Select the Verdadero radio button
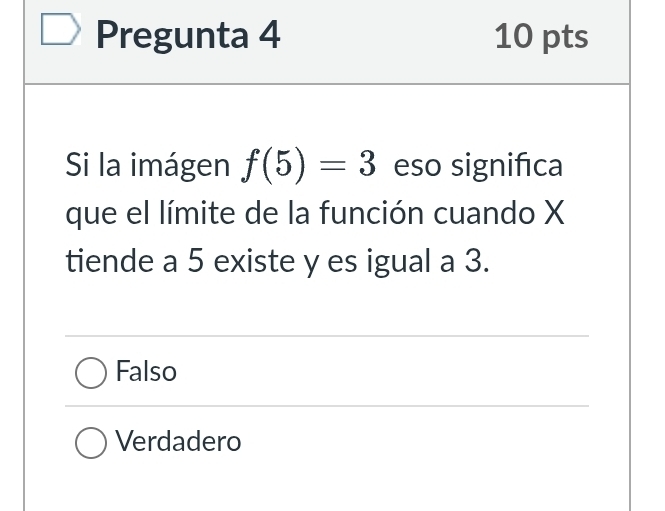Image resolution: width=665 pixels, height=511 pixels. (91, 442)
